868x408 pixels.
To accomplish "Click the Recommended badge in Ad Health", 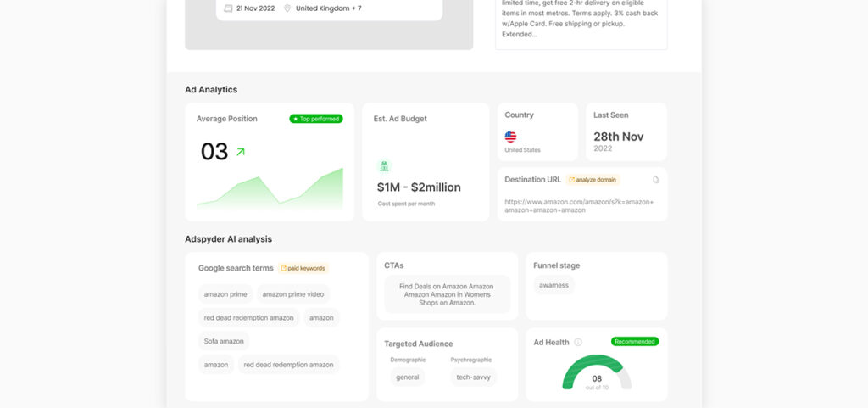I will click(x=634, y=341).
